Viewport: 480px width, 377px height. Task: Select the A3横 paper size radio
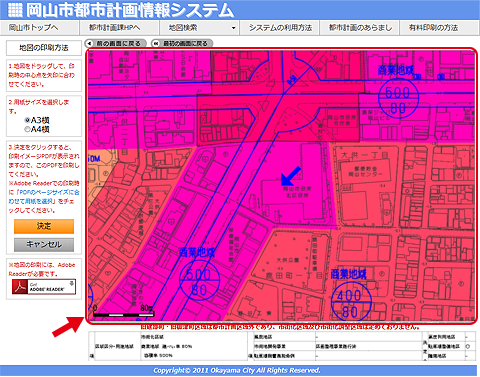coord(28,120)
